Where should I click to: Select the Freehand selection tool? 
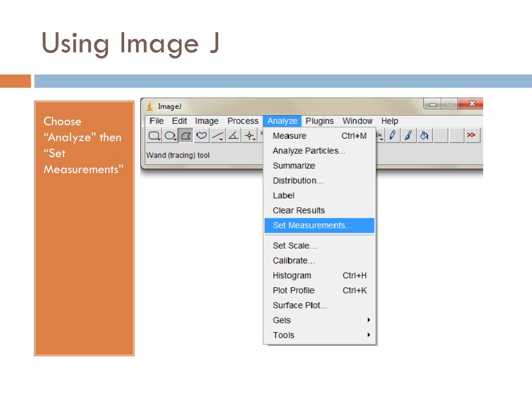tap(202, 136)
